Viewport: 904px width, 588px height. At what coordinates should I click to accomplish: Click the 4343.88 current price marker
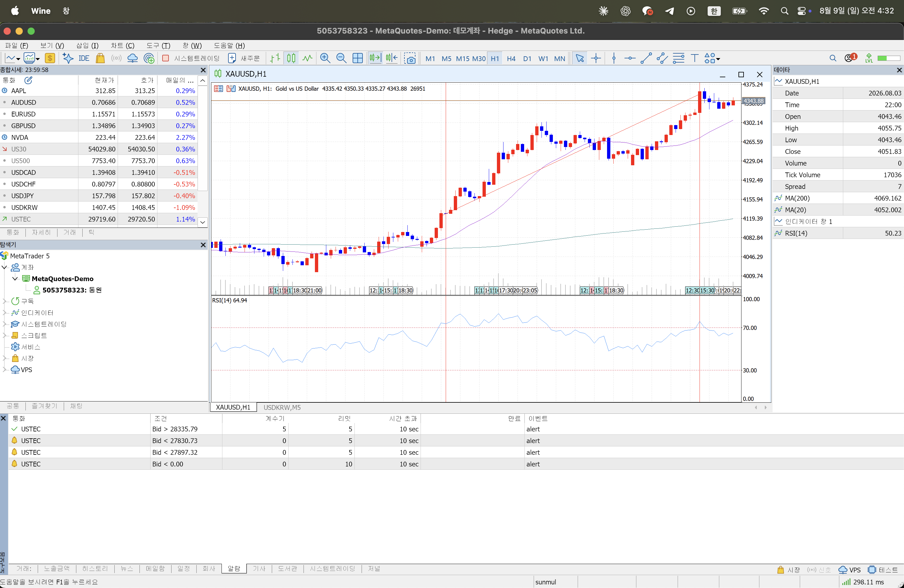[x=753, y=101]
